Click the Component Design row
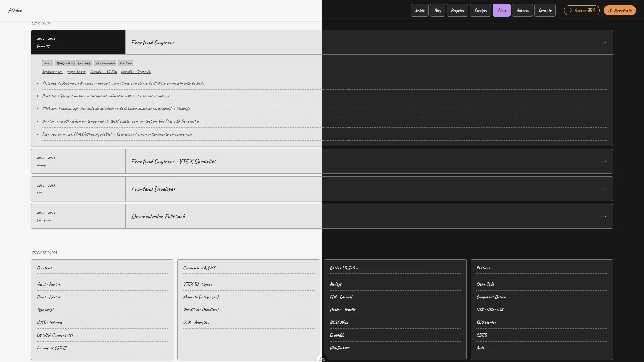 point(542,297)
